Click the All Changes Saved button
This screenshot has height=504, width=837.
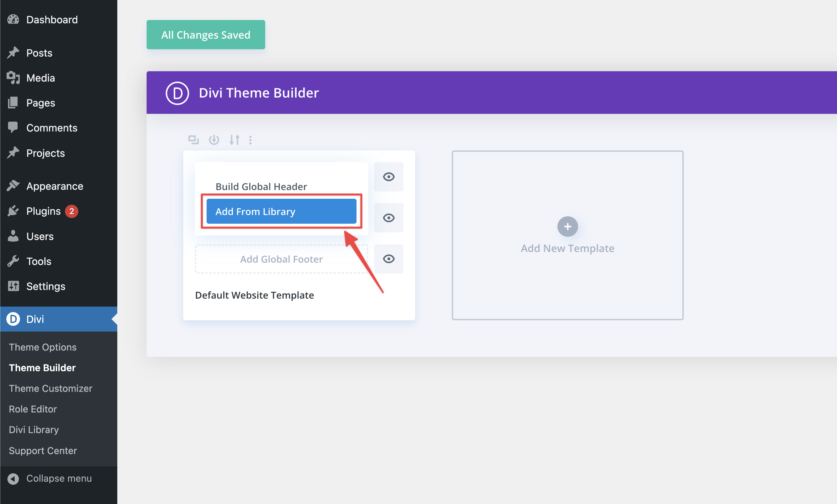(x=206, y=35)
